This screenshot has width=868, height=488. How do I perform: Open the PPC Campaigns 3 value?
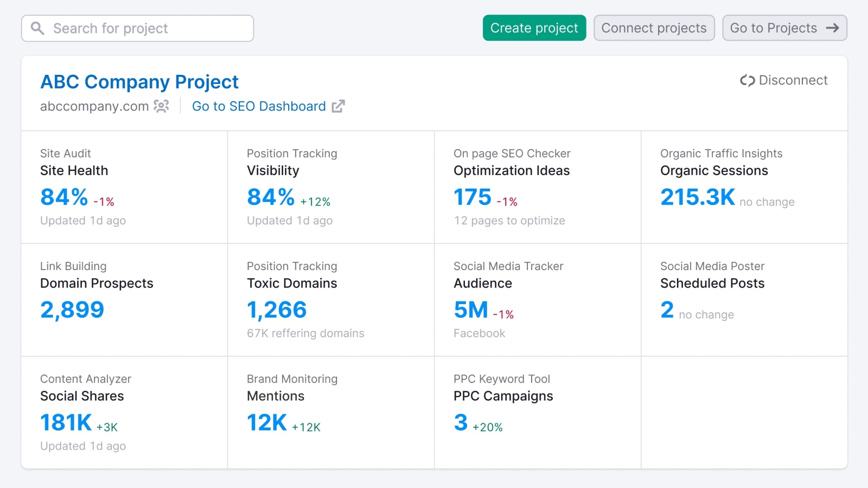461,422
